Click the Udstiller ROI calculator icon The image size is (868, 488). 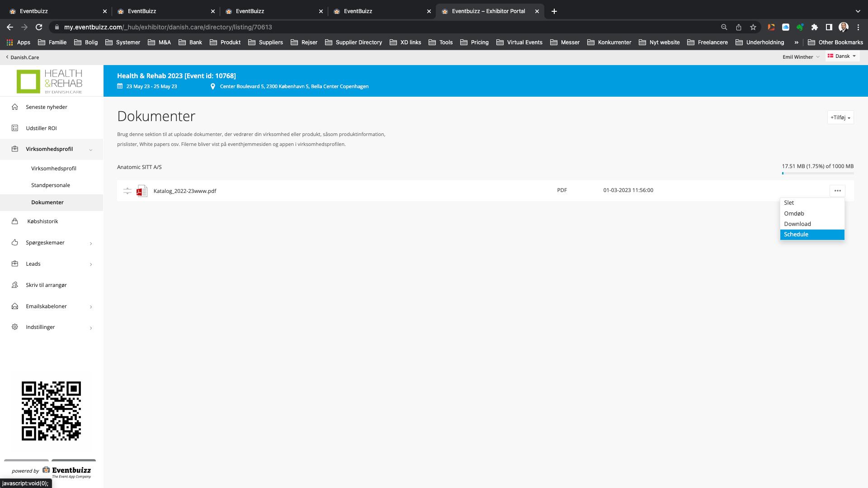[15, 128]
